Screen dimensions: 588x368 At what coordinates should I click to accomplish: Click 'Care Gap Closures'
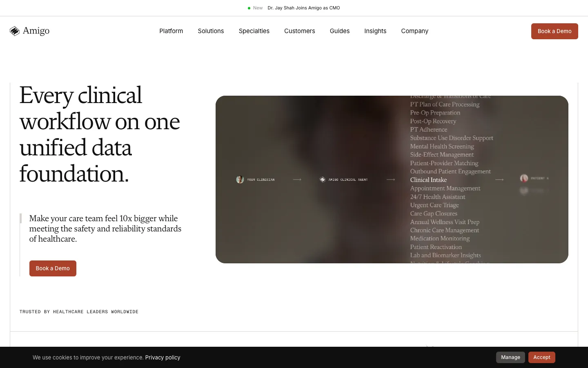click(x=434, y=213)
